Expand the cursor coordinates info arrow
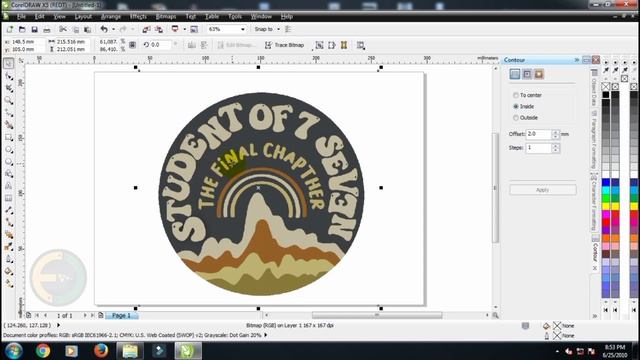 tap(58, 325)
